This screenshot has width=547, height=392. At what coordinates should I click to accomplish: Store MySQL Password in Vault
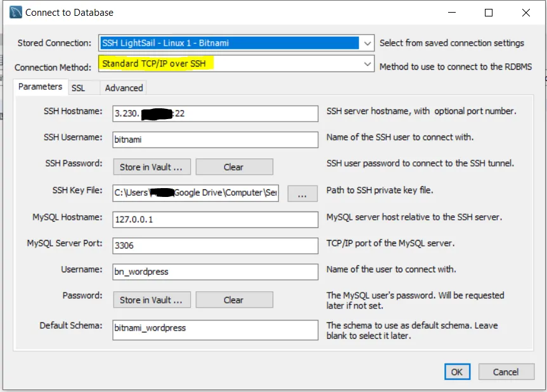coord(151,300)
